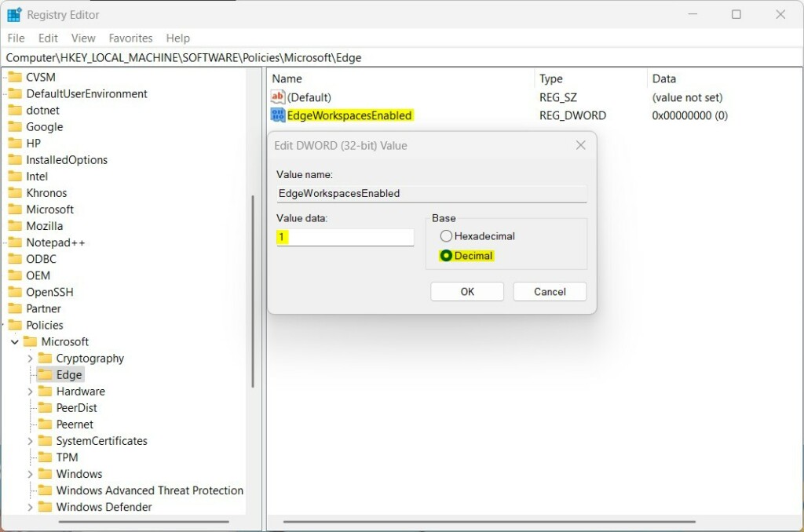The width and height of the screenshot is (804, 532).
Task: Click the (value not set) data cell
Action: [x=687, y=97]
